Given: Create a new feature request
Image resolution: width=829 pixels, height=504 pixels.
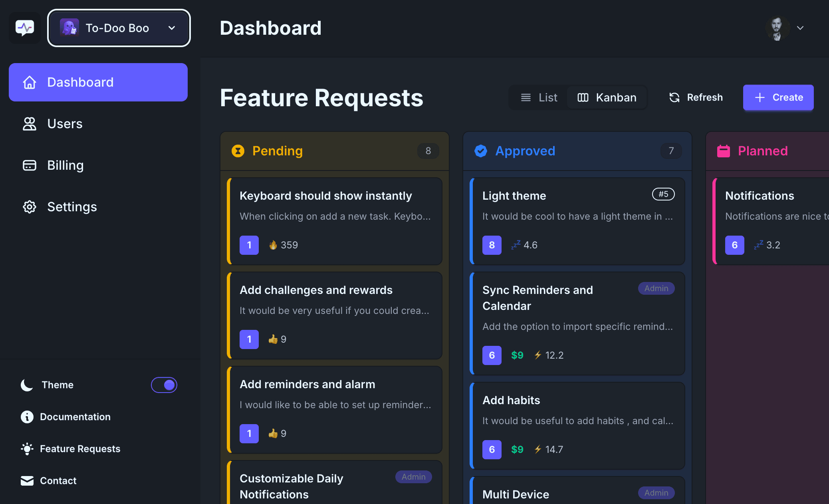Looking at the screenshot, I should coord(778,97).
